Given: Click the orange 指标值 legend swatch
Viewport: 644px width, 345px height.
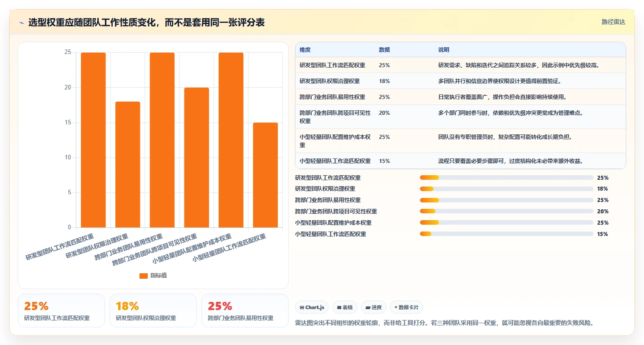Looking at the screenshot, I should click(x=144, y=276).
